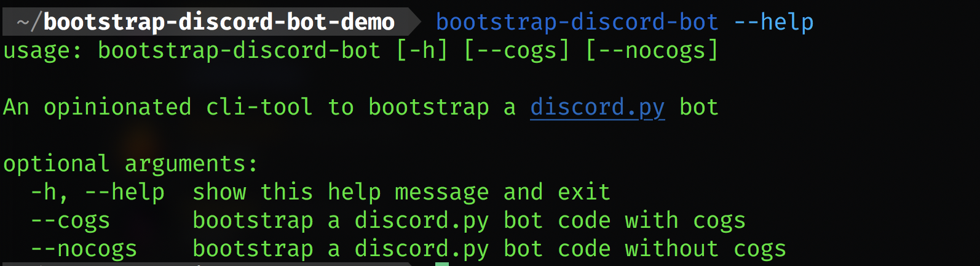Click the '-h, --help' option entry
Screen dimensions: 980x266
click(x=98, y=192)
